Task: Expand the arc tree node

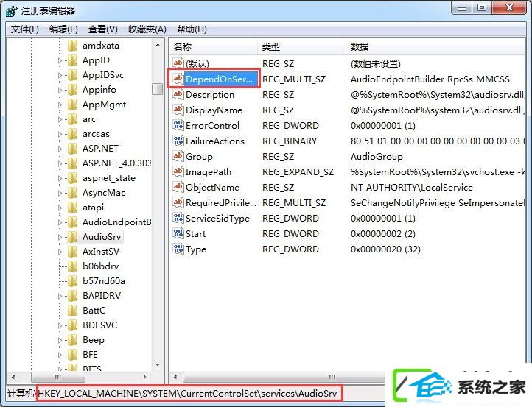Action: click(x=60, y=120)
